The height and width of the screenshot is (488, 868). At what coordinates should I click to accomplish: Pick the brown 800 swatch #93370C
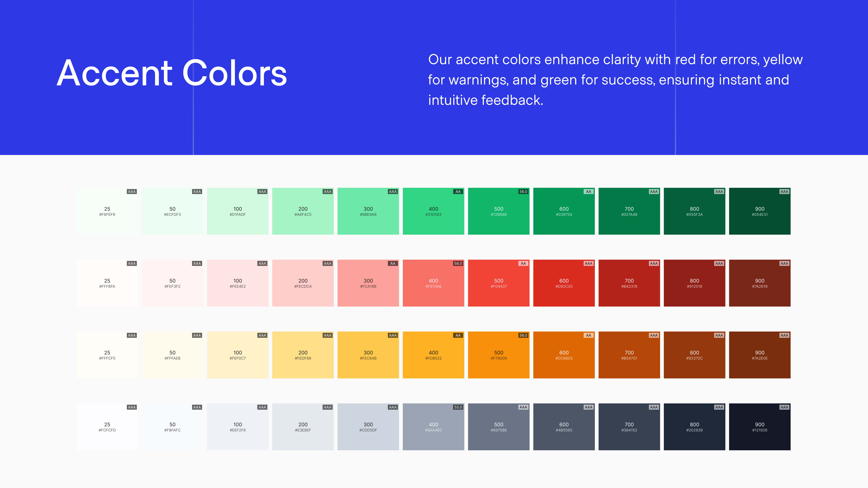coord(695,355)
